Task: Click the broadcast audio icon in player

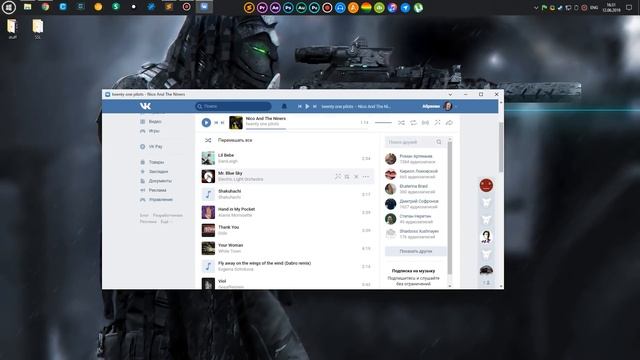Action: [425, 122]
